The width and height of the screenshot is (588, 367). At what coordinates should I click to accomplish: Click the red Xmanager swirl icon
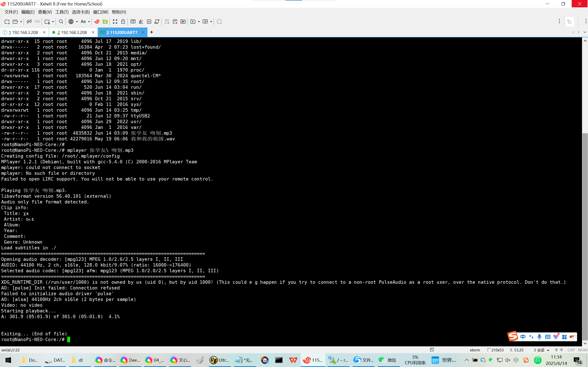[97, 22]
